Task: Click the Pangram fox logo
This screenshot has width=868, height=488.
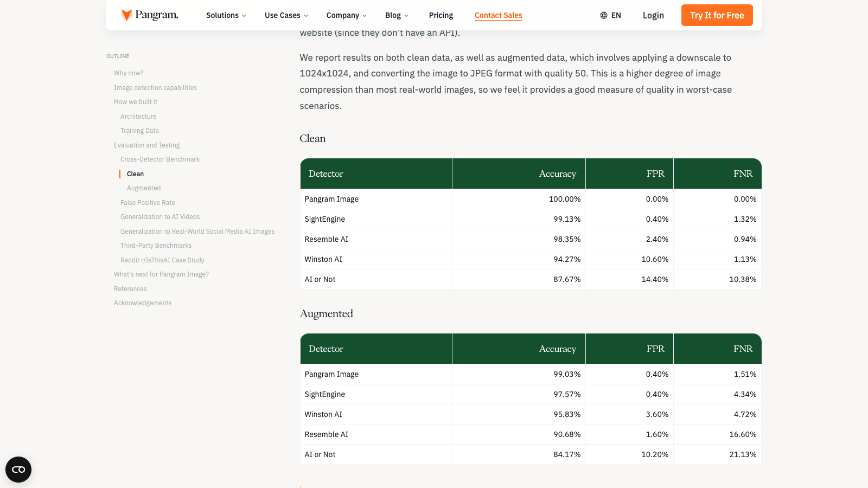Action: tap(150, 15)
